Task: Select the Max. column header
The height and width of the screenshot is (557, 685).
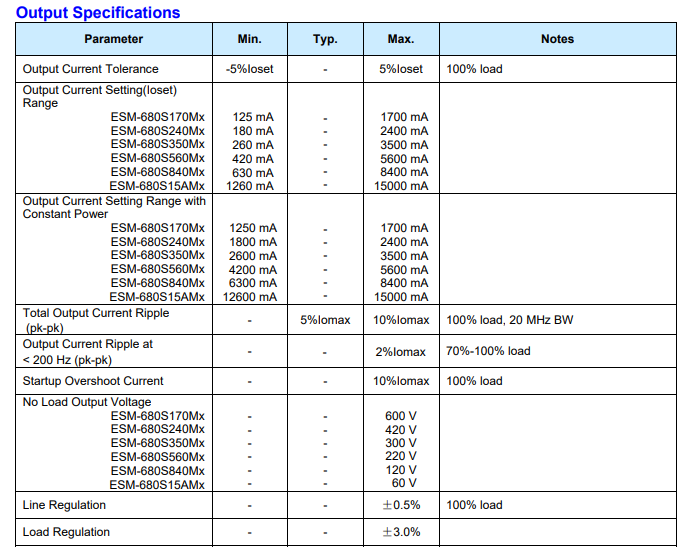Action: 401,39
